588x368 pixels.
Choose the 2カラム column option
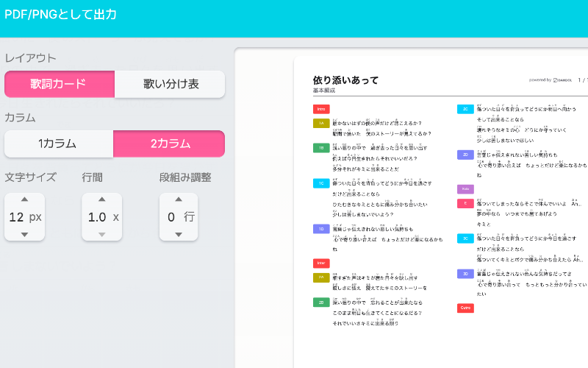coord(169,144)
